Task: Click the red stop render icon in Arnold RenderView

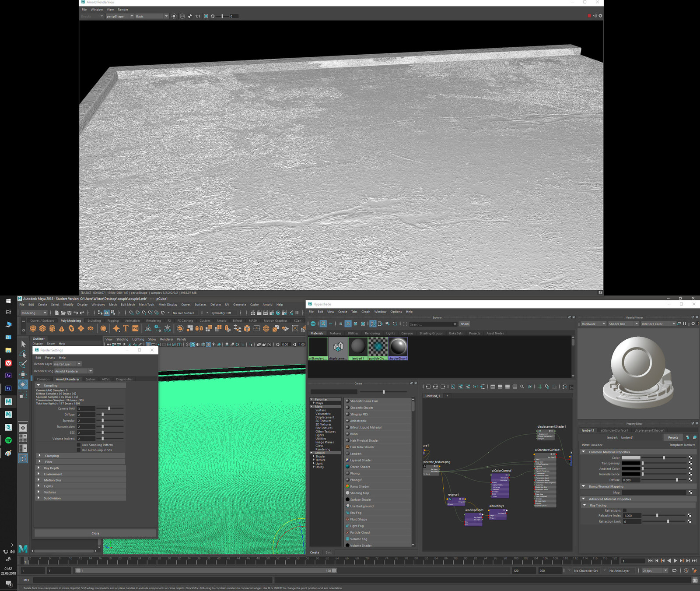Action: tap(589, 16)
